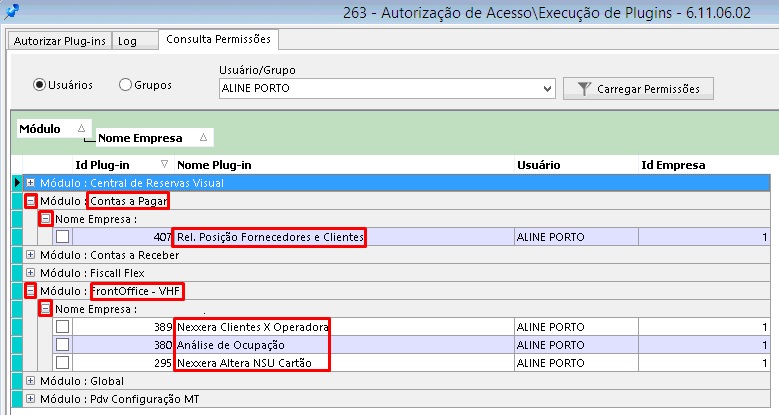Click the Usuário column header
The height and width of the screenshot is (415, 779).
(x=576, y=165)
